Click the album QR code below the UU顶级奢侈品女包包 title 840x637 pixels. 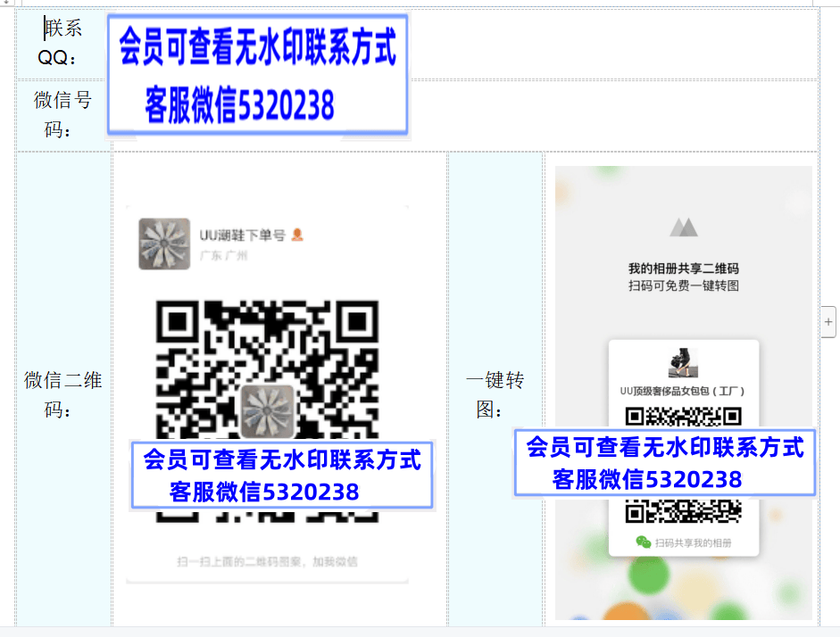tap(684, 465)
